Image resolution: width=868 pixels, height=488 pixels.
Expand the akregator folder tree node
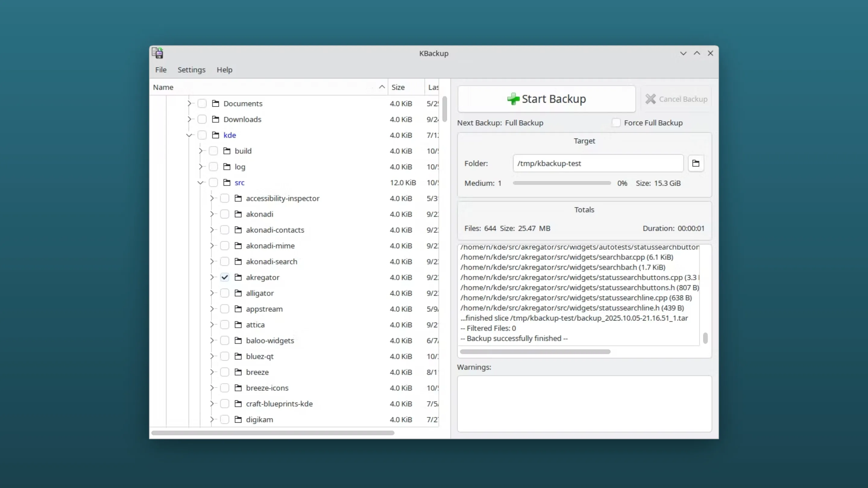click(x=212, y=277)
